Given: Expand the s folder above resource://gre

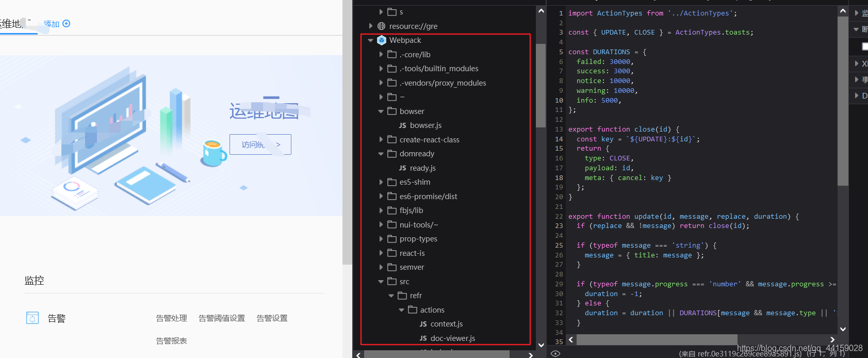Looking at the screenshot, I should (381, 11).
